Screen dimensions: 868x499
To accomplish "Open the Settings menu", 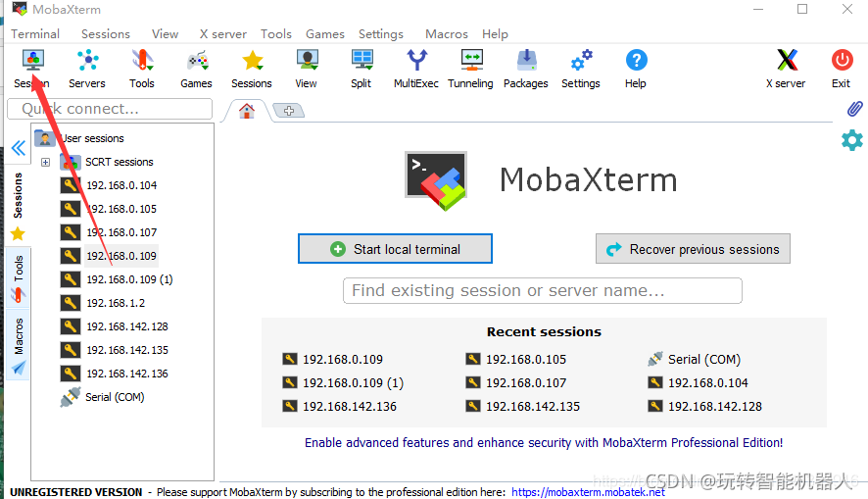I will pyautogui.click(x=381, y=33).
